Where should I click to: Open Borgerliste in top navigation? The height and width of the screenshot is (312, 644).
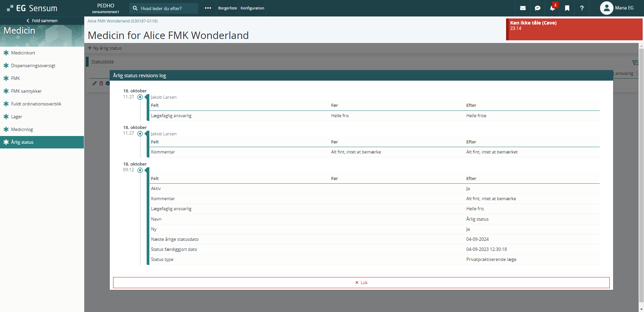[x=227, y=8]
